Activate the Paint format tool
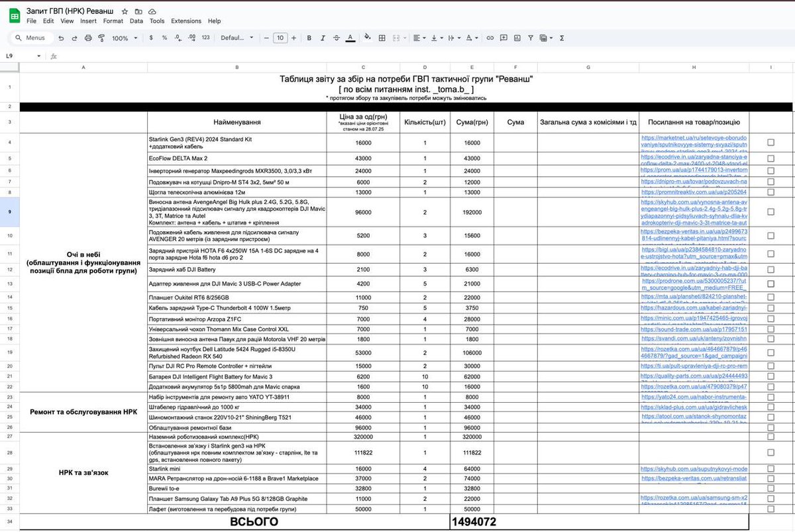Viewport: 795px width, 532px height. point(101,38)
